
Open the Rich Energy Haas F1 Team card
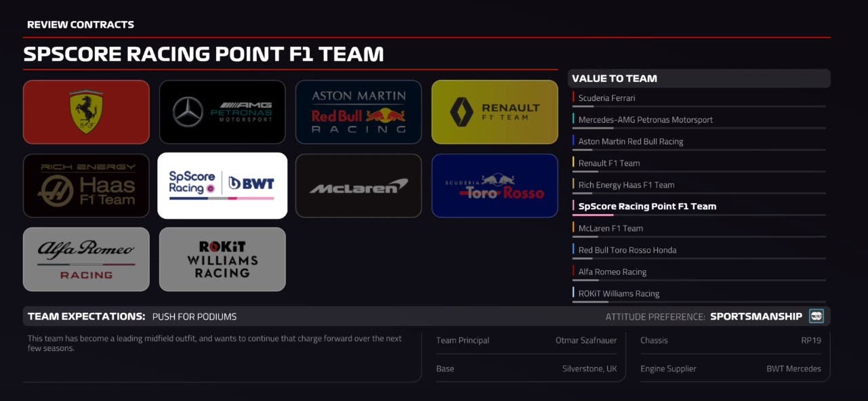(86, 186)
